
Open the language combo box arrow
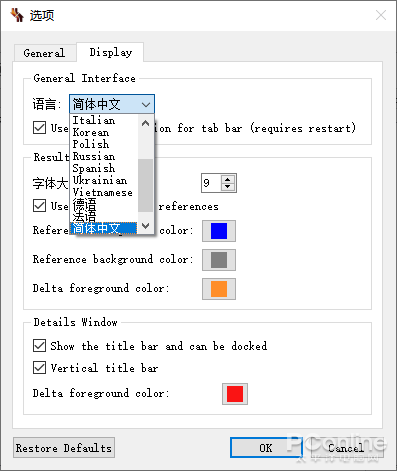pyautogui.click(x=146, y=104)
